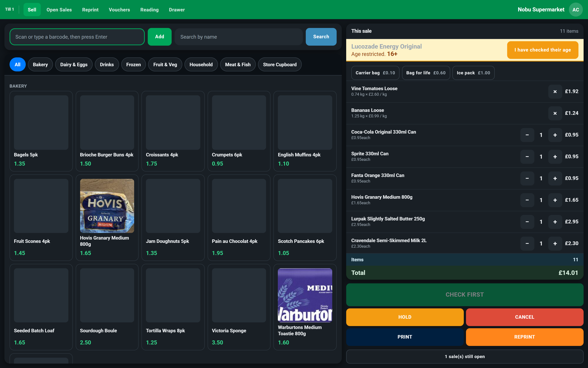Remove Bananas Loose with × button

pos(555,113)
